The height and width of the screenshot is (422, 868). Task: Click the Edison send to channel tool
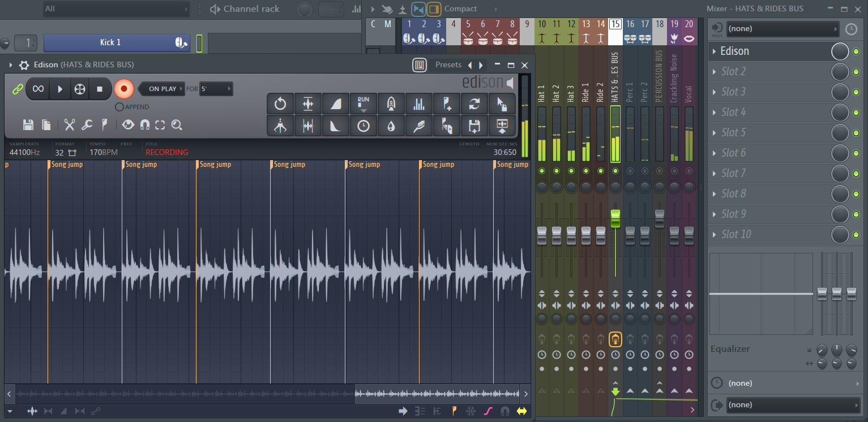point(502,126)
